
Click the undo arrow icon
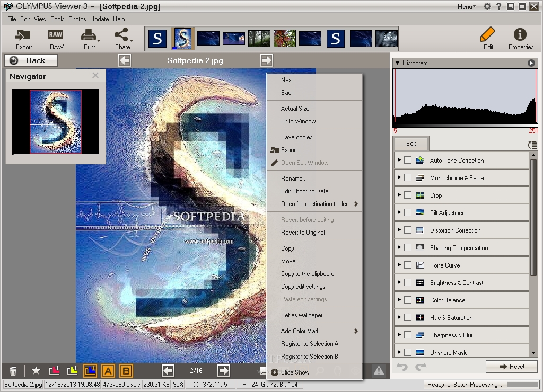pos(402,367)
